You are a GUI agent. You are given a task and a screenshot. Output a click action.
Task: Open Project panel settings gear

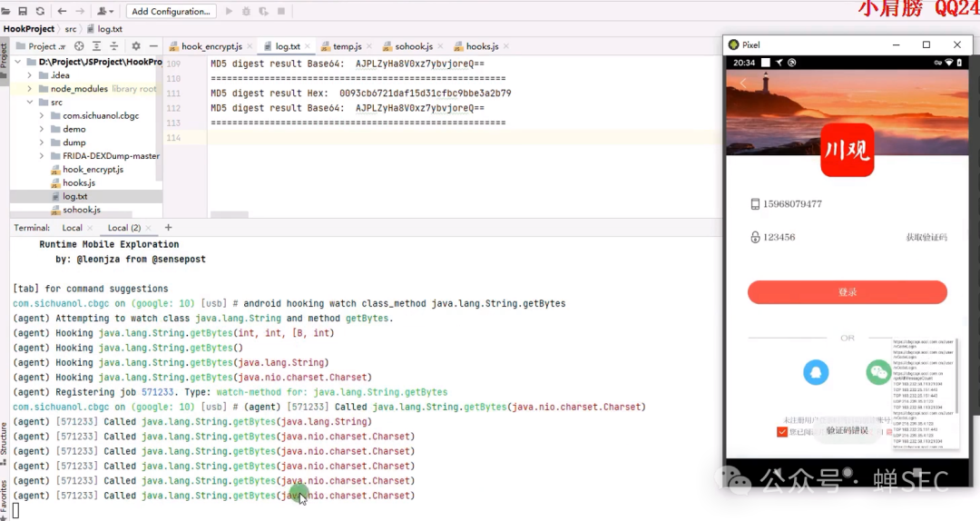135,46
